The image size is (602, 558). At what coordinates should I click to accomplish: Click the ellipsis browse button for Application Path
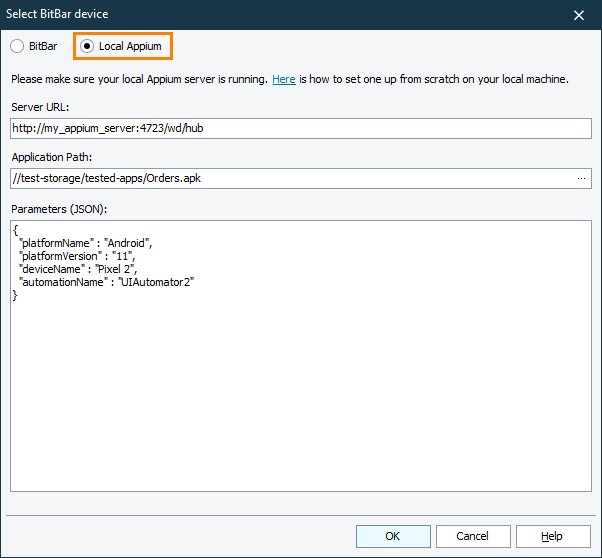pyautogui.click(x=581, y=178)
